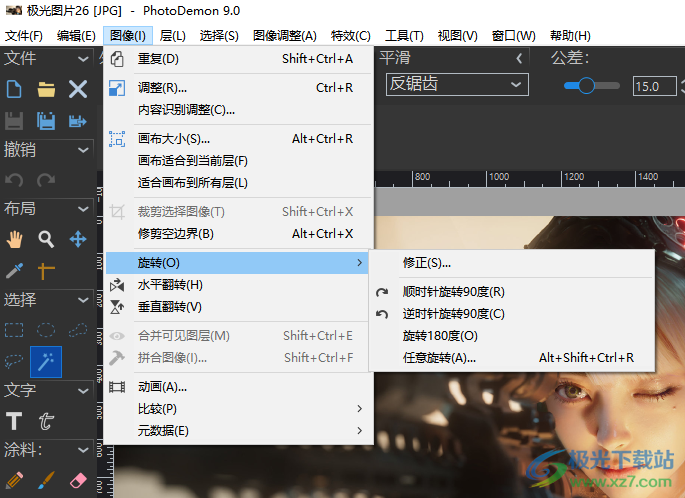Select the orange measure tool
This screenshot has height=498, width=685.
coord(46,271)
